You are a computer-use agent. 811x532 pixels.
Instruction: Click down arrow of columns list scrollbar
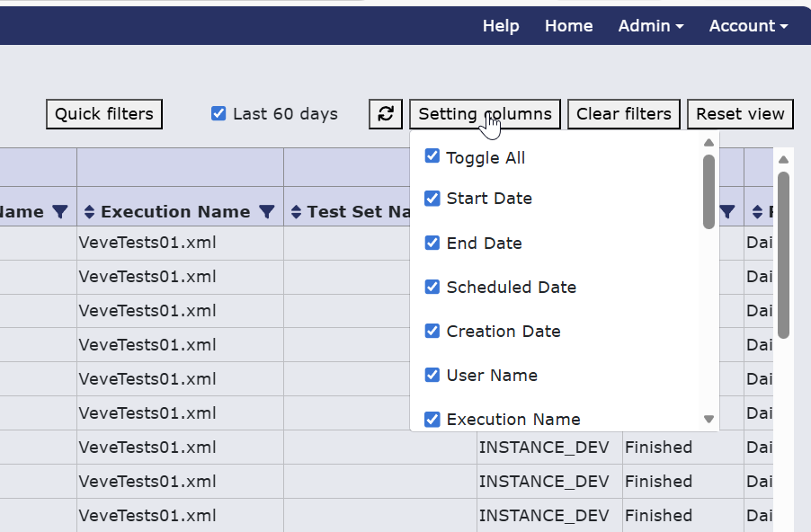tap(709, 419)
